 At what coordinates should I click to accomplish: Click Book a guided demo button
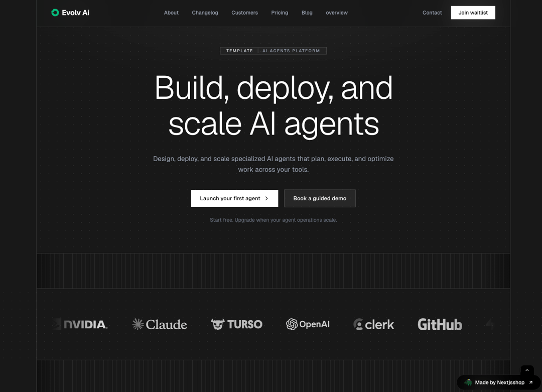pyautogui.click(x=320, y=198)
